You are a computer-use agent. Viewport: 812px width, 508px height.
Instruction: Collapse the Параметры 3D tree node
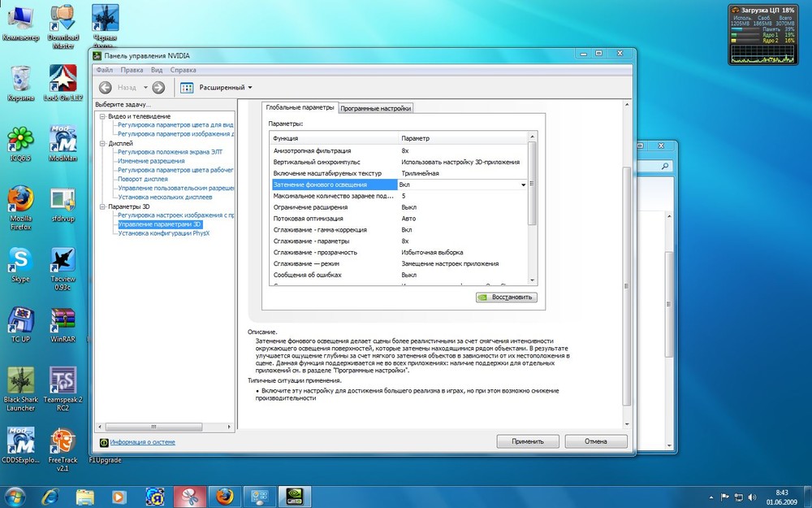(102, 206)
